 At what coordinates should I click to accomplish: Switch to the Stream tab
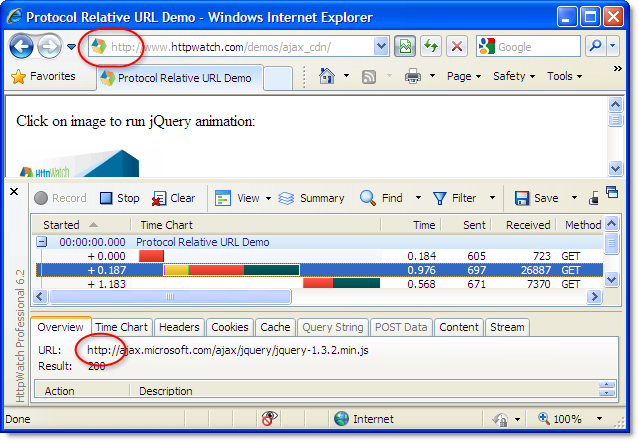[507, 327]
